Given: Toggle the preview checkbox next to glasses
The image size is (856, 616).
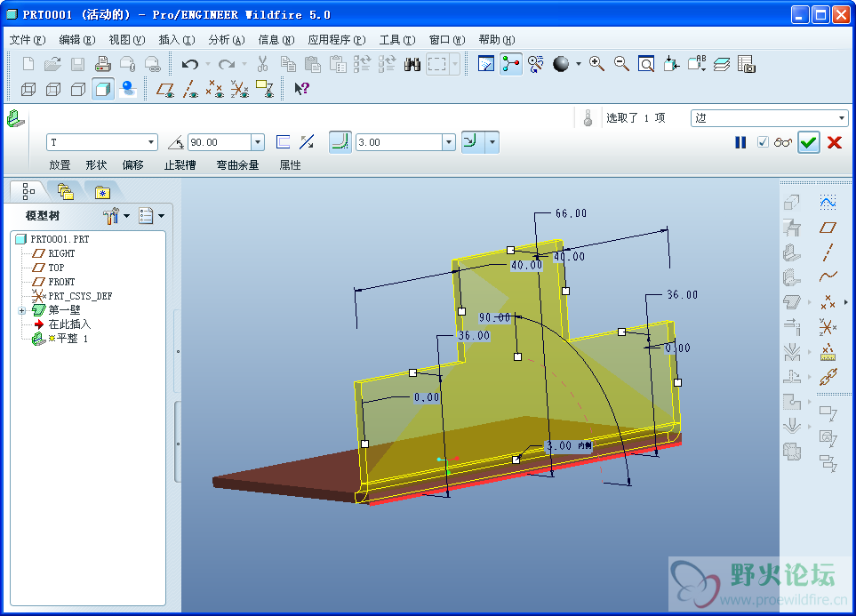Looking at the screenshot, I should (x=762, y=142).
